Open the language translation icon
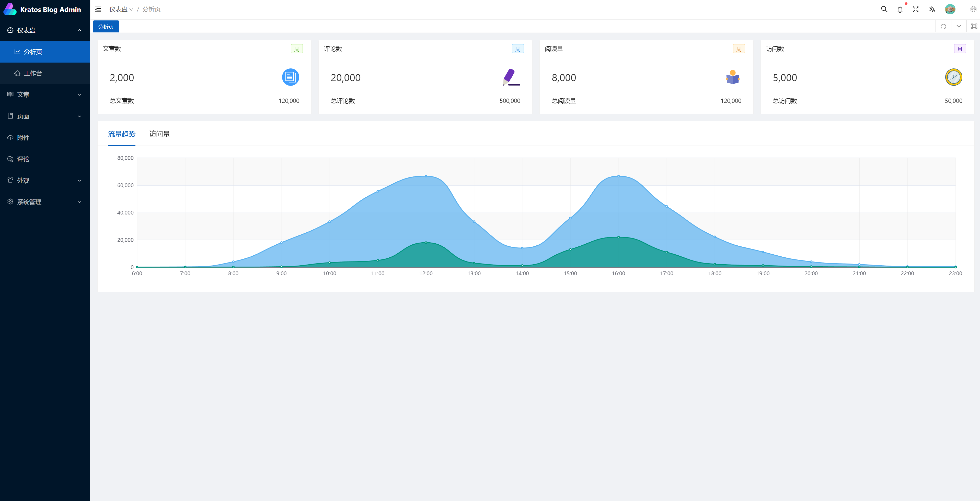980x501 pixels. point(932,9)
